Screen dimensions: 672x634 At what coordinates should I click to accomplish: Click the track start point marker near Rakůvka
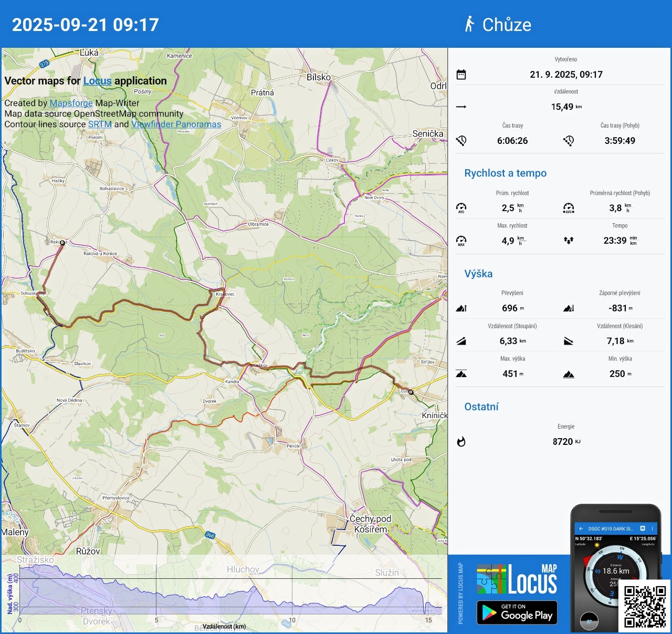pos(62,243)
